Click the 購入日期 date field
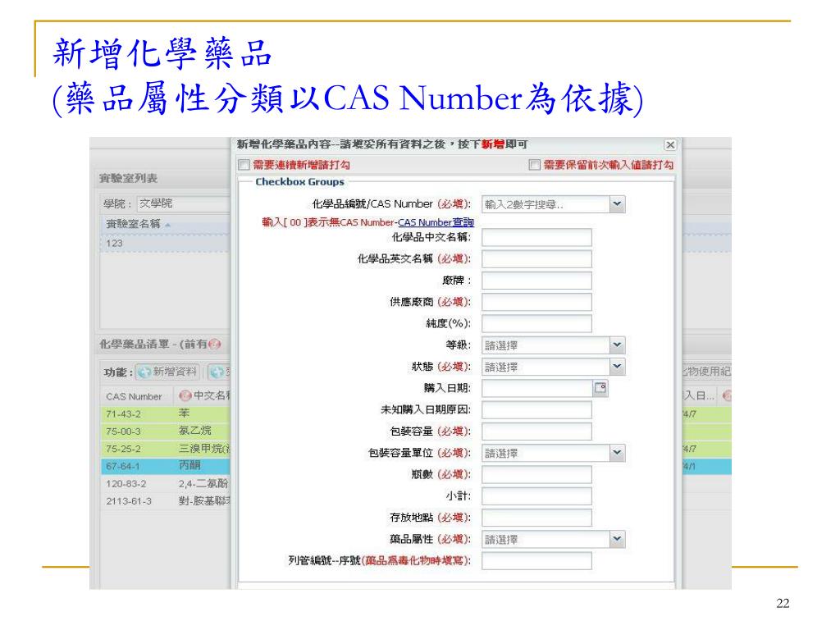The width and height of the screenshot is (840, 630). click(x=536, y=388)
